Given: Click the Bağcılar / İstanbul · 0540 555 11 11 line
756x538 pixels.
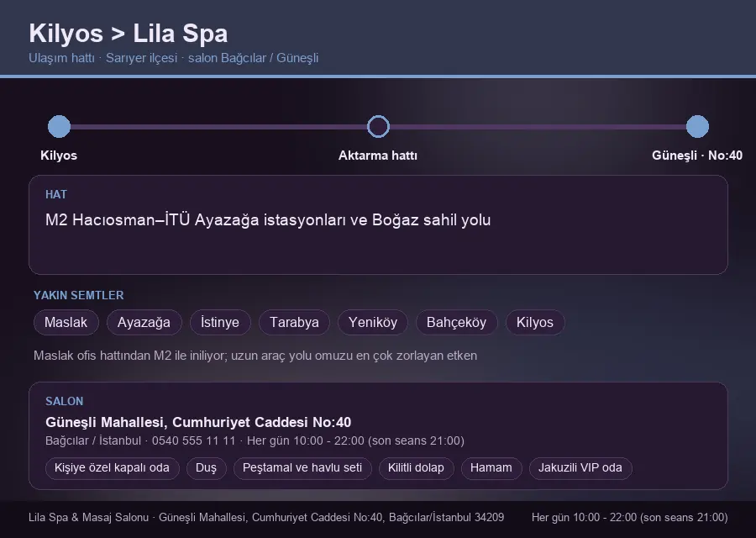Looking at the screenshot, I should point(255,441).
